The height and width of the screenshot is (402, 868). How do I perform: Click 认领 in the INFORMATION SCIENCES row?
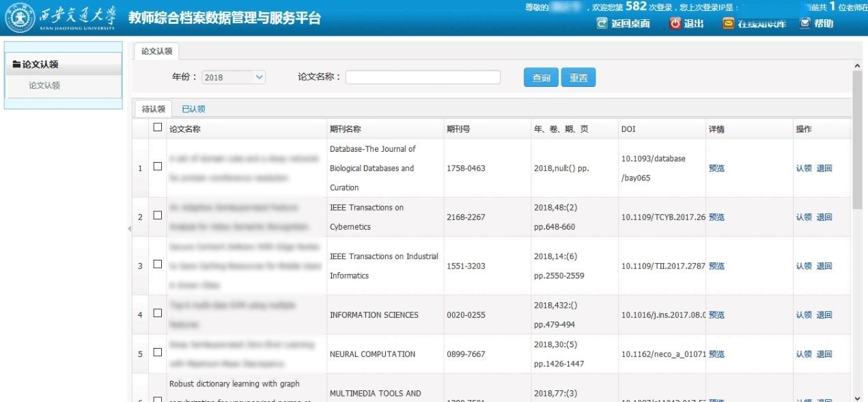click(804, 315)
